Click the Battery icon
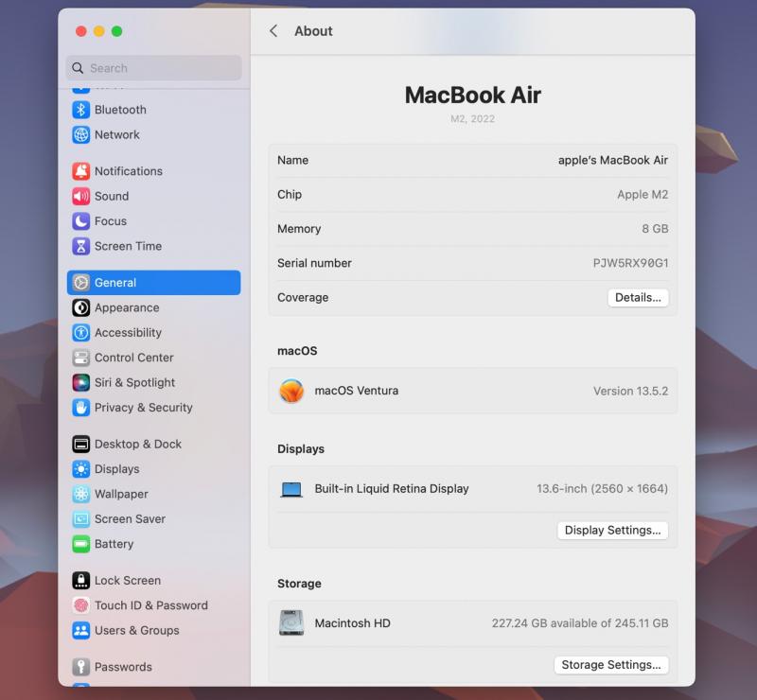 (80, 544)
